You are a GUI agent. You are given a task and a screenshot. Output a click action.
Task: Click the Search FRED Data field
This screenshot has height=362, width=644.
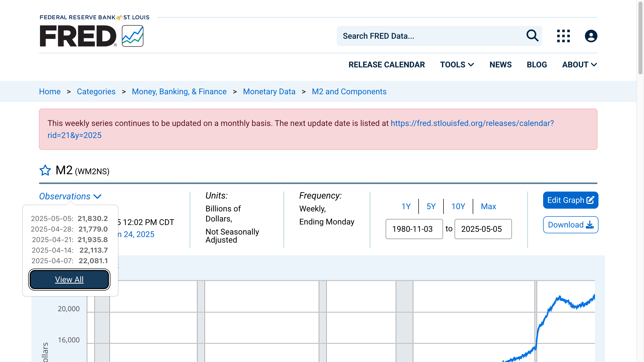430,36
